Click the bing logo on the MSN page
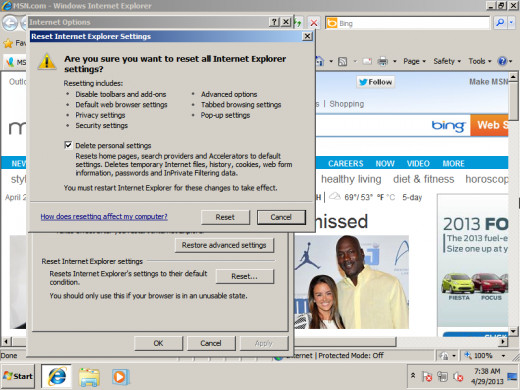The image size is (520, 390). pyautogui.click(x=448, y=126)
